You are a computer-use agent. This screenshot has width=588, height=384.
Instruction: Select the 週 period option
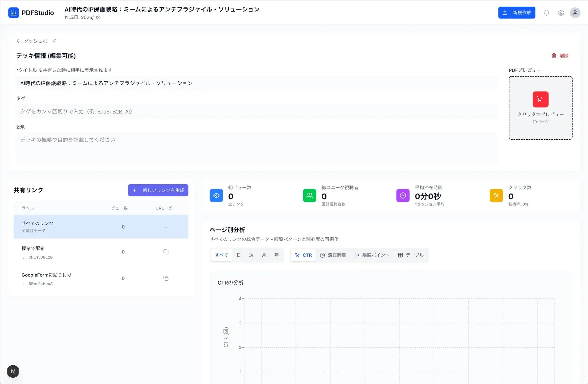pyautogui.click(x=251, y=255)
